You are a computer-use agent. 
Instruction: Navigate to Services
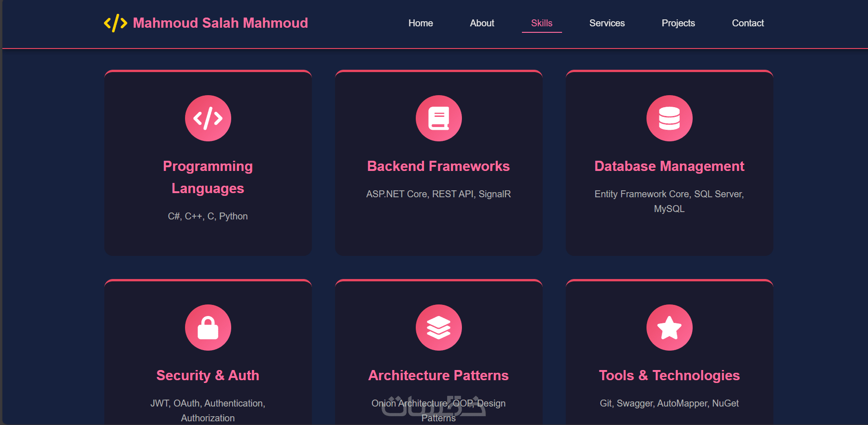607,23
